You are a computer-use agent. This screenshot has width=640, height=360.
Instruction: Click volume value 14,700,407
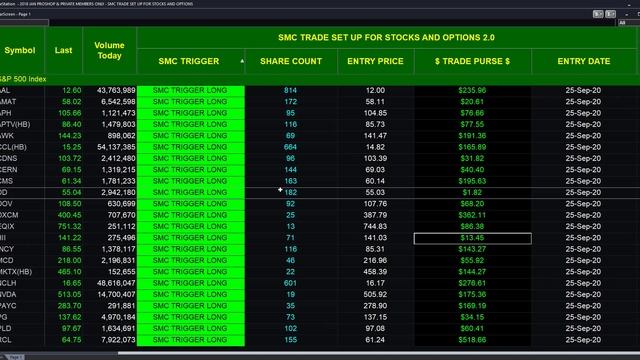116,294
